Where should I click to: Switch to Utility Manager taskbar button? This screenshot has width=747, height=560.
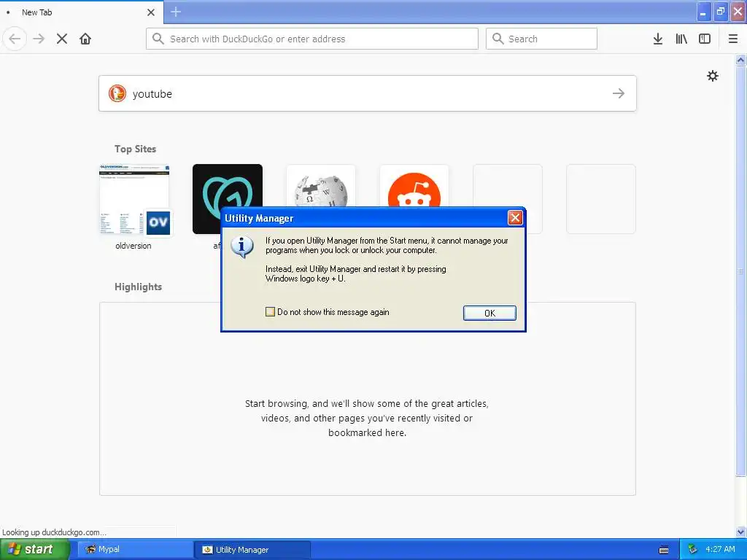tap(252, 550)
